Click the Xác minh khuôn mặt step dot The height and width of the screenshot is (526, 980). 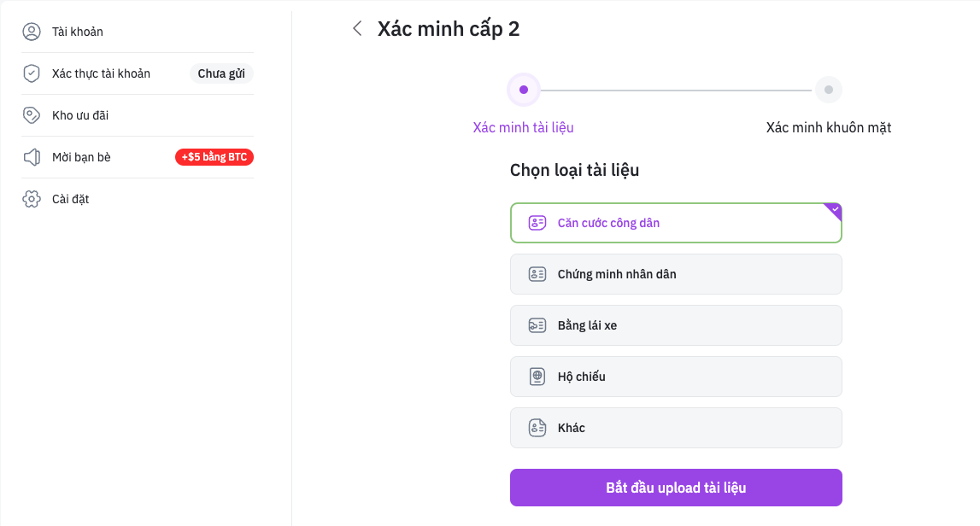(x=828, y=89)
